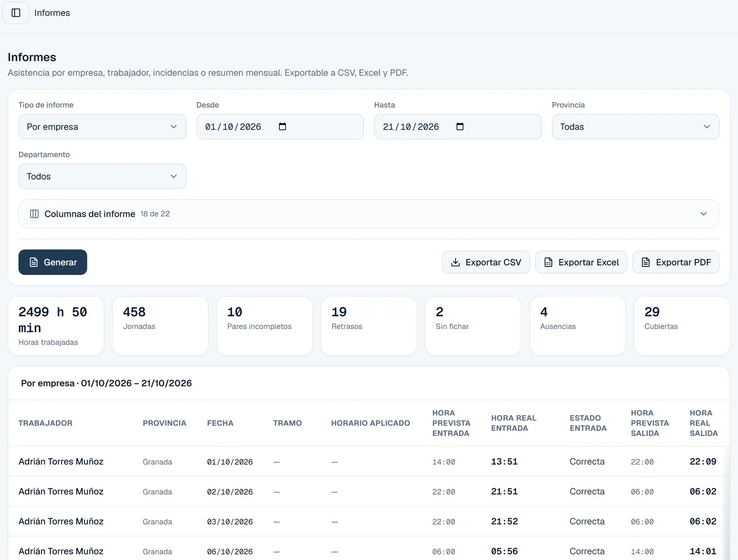Screen dimensions: 738x560
Task: Expand the Columnas del informe section
Action: pyautogui.click(x=368, y=214)
